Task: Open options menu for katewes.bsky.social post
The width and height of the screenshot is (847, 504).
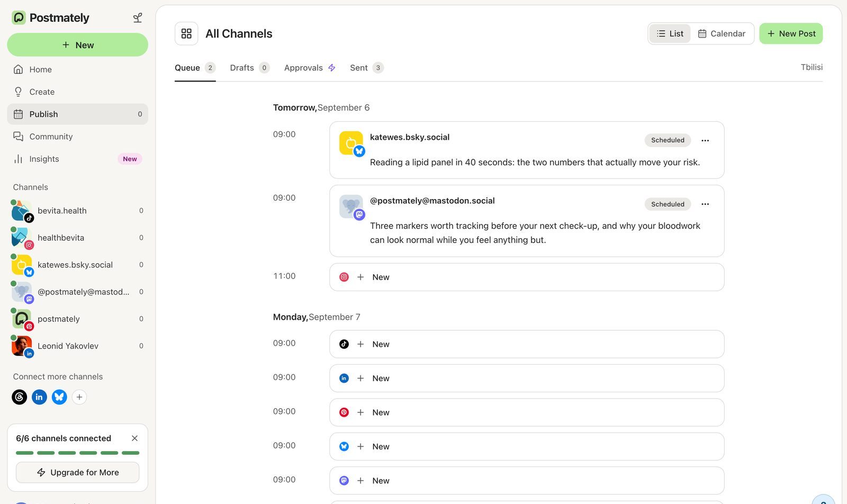Action: pos(705,140)
